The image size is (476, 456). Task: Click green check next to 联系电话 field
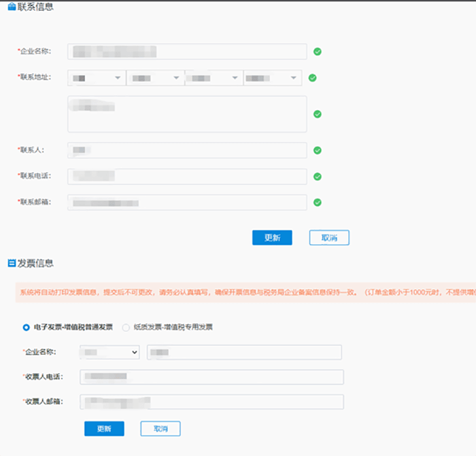(x=318, y=177)
